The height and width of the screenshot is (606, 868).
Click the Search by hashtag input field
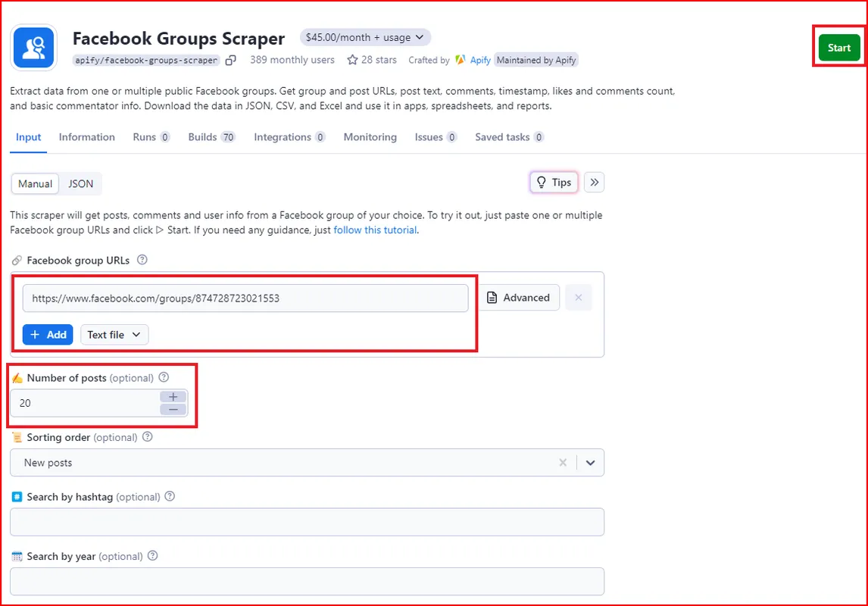308,522
